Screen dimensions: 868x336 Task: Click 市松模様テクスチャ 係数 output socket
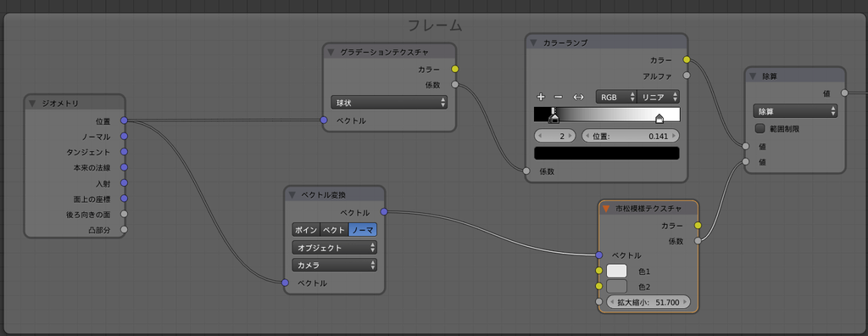click(x=698, y=241)
